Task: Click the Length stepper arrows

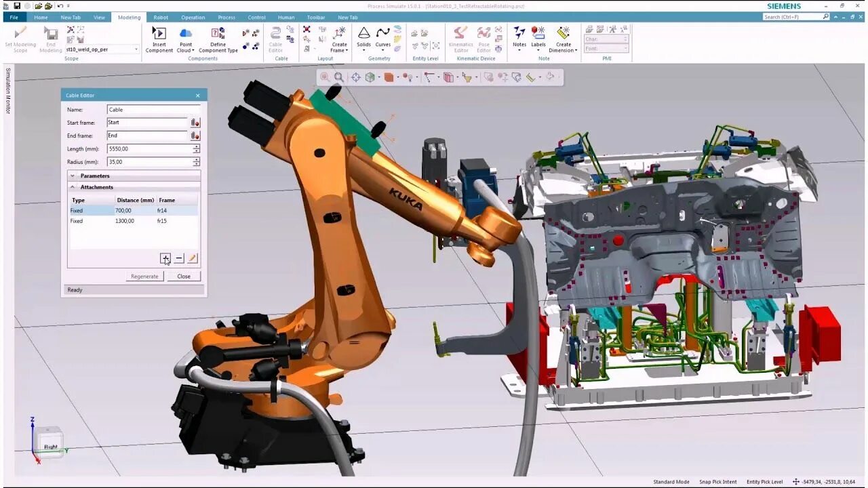Action: point(197,149)
